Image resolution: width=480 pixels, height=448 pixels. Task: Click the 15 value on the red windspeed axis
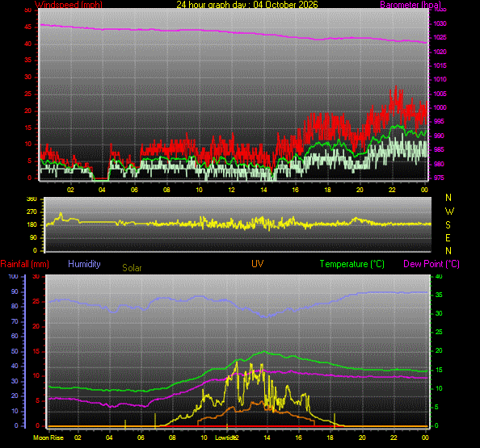pos(27,128)
